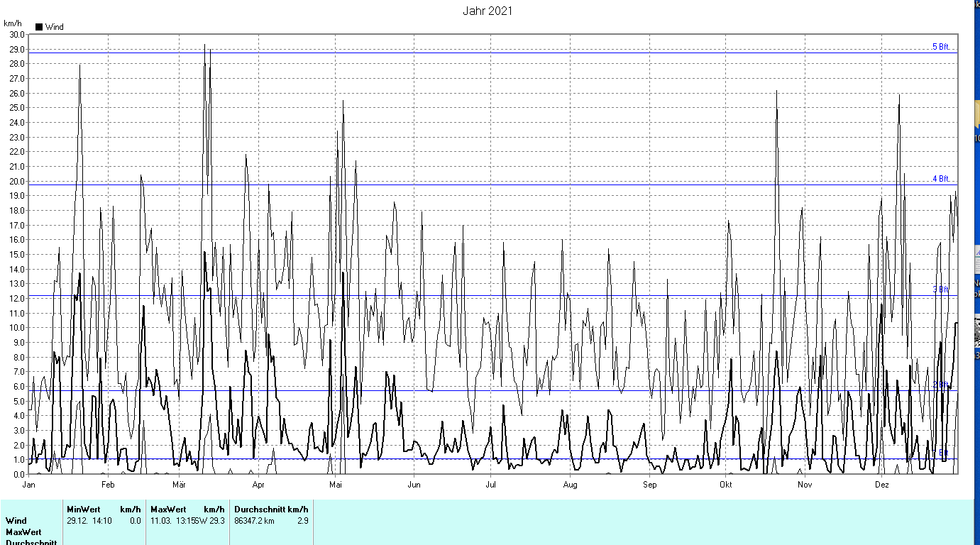Click the Nov month label on the x-axis
This screenshot has height=545, width=980.
804,485
